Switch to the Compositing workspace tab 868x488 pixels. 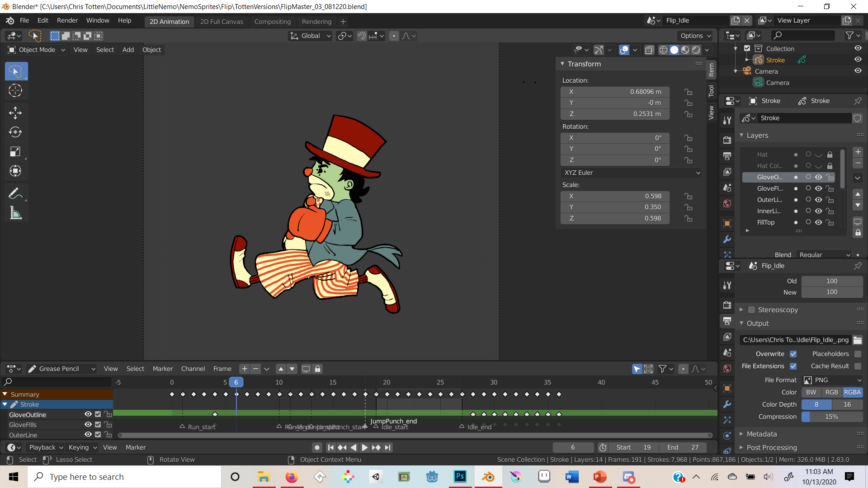(273, 21)
